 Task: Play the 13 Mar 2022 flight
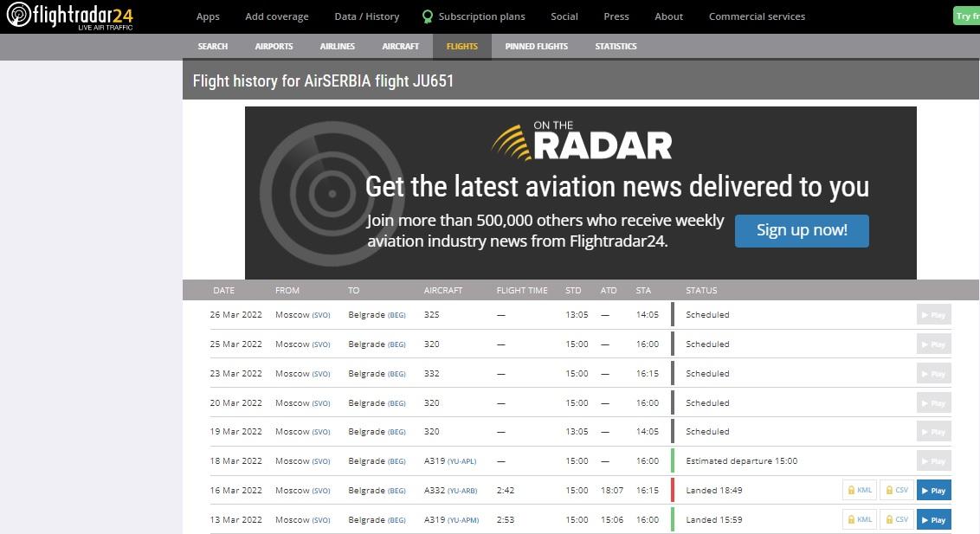pyautogui.click(x=933, y=520)
